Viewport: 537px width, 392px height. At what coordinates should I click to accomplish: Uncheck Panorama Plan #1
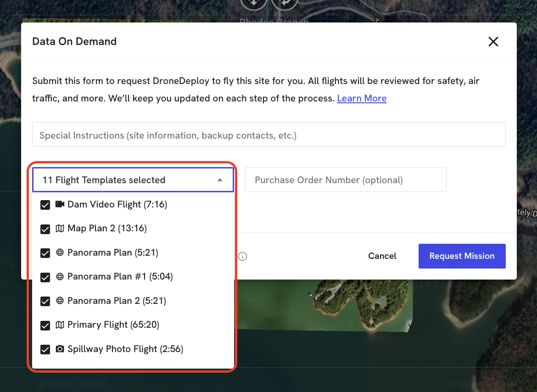point(45,277)
